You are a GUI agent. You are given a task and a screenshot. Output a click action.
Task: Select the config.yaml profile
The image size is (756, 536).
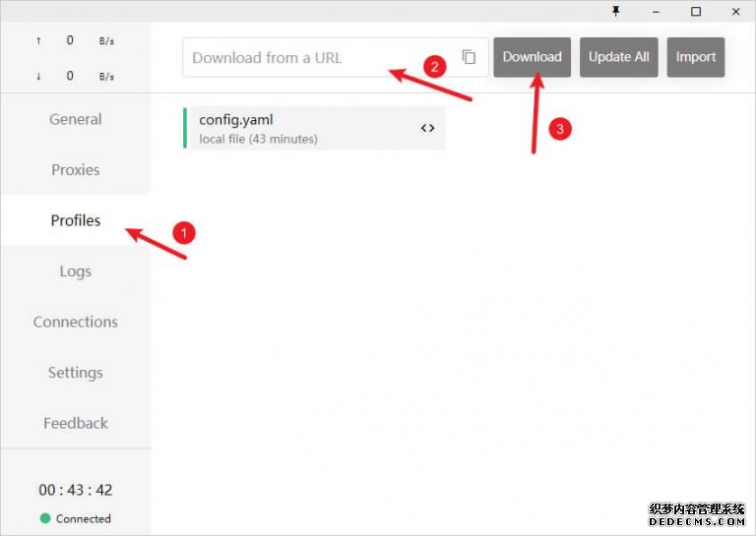pyautogui.click(x=295, y=128)
